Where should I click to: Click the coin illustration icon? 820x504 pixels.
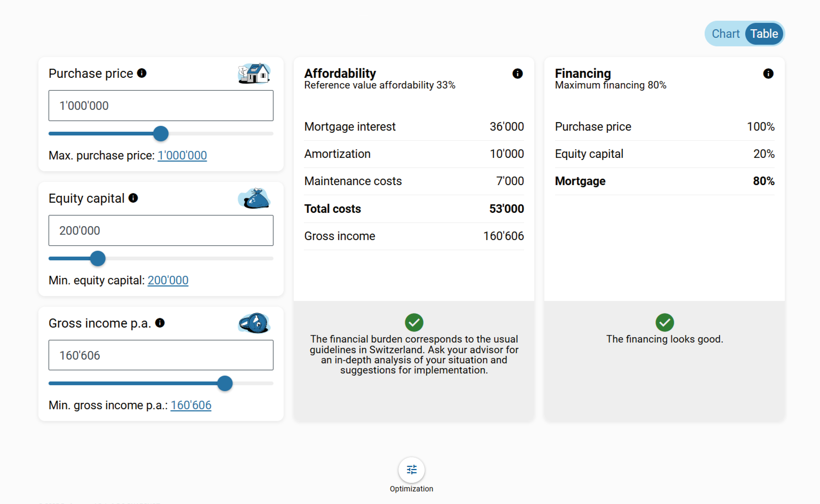coord(254,323)
